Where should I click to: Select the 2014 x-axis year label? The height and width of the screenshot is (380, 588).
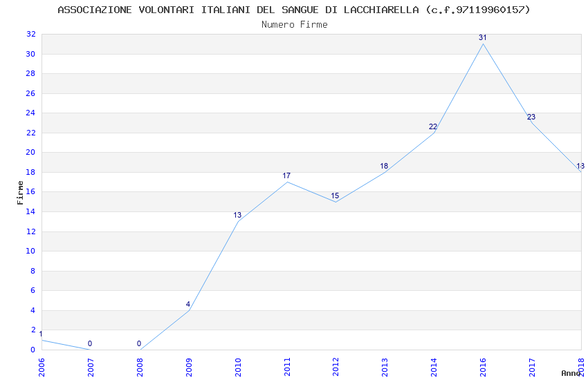[434, 367]
